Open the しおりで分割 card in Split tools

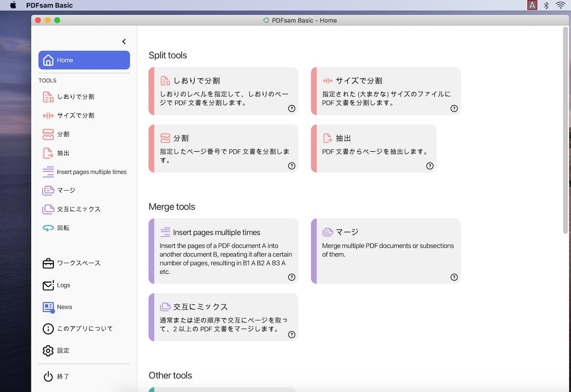(x=224, y=91)
